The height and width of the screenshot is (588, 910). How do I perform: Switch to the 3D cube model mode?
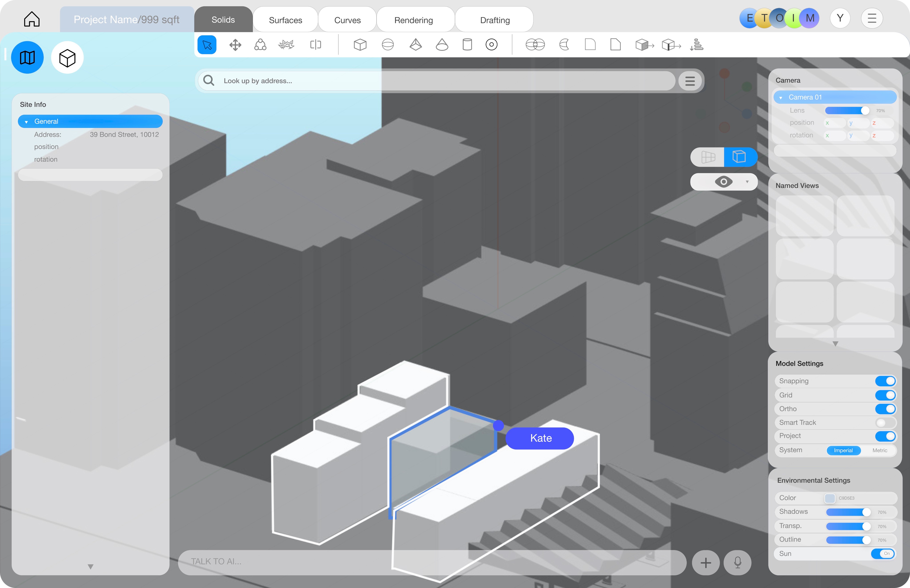click(67, 58)
